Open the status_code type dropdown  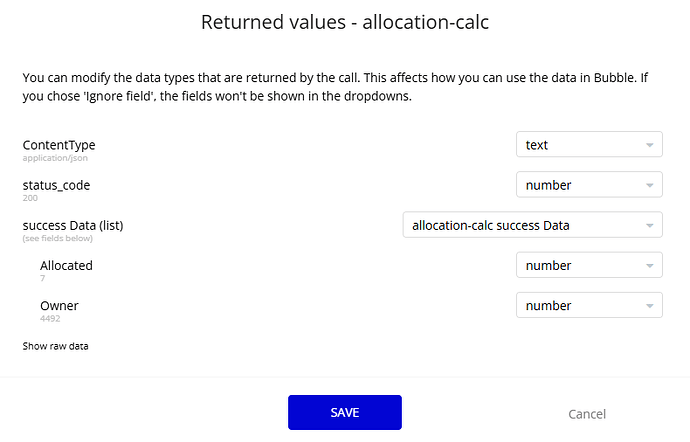tap(588, 185)
